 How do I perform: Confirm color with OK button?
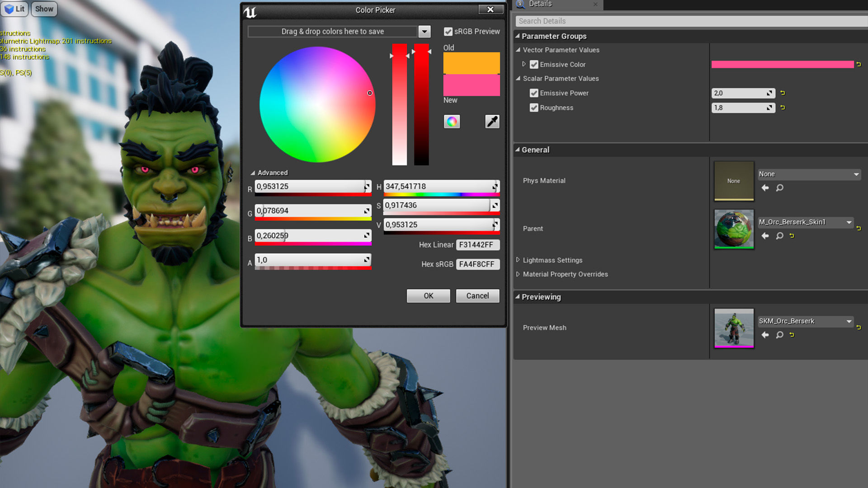click(x=428, y=296)
